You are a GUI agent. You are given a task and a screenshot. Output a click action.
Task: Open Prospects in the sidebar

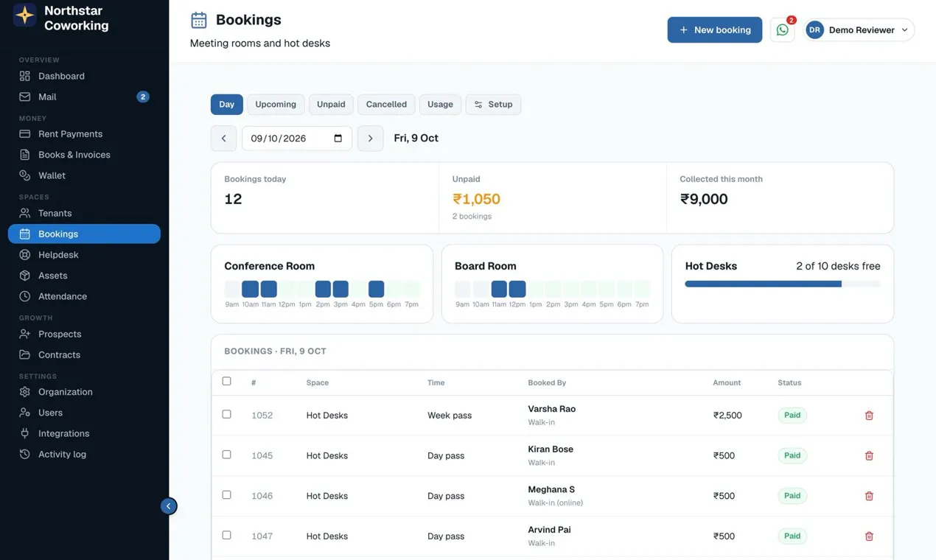point(84,334)
